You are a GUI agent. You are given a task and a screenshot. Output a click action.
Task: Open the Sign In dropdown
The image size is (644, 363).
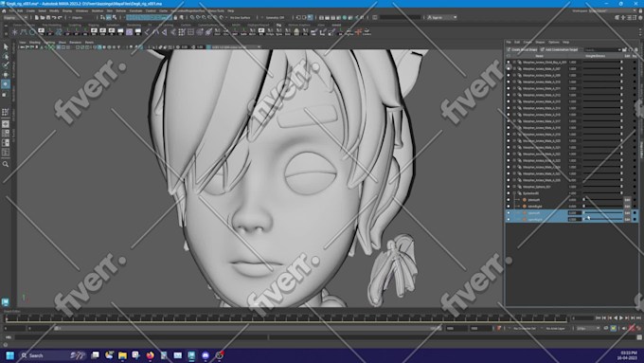click(442, 18)
